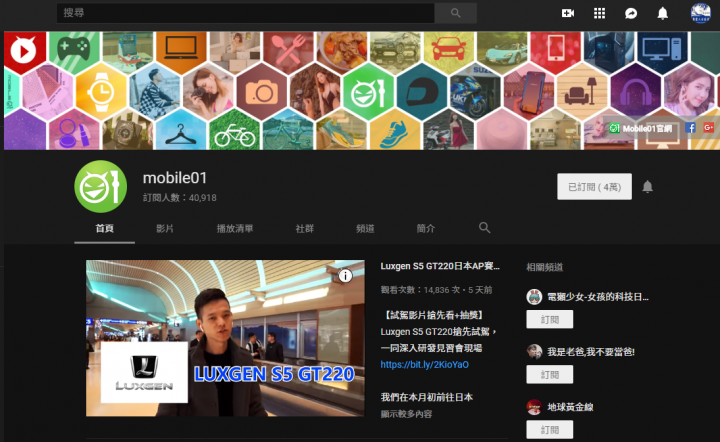The image size is (720, 442).
Task: Open the Luxgen S5 GT220 video title
Action: [440, 266]
